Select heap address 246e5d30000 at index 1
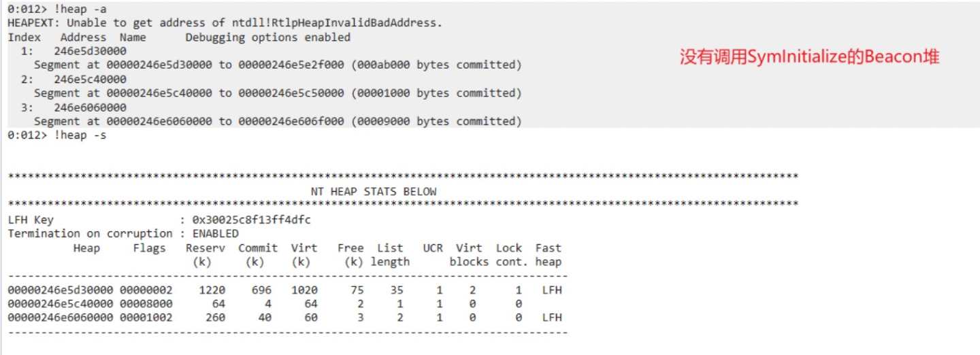This screenshot has height=355, width=980. click(x=90, y=51)
